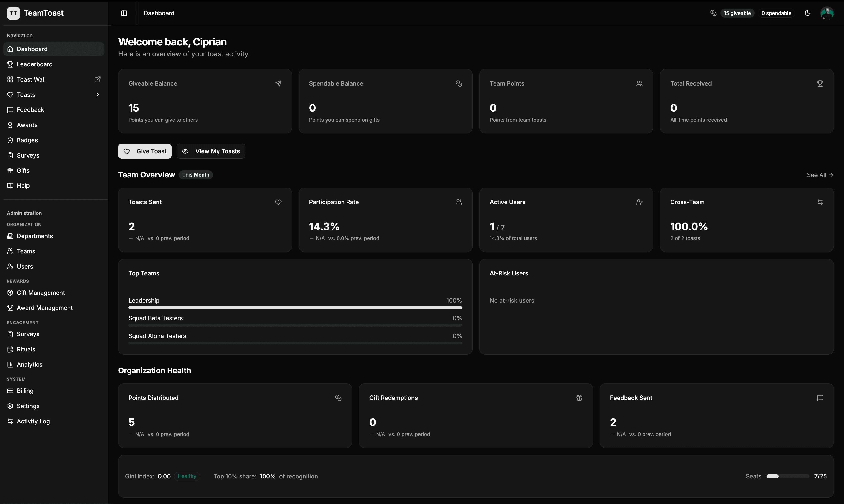Open Analytics from the Engagement menu
Image resolution: width=844 pixels, height=504 pixels.
pyautogui.click(x=29, y=364)
